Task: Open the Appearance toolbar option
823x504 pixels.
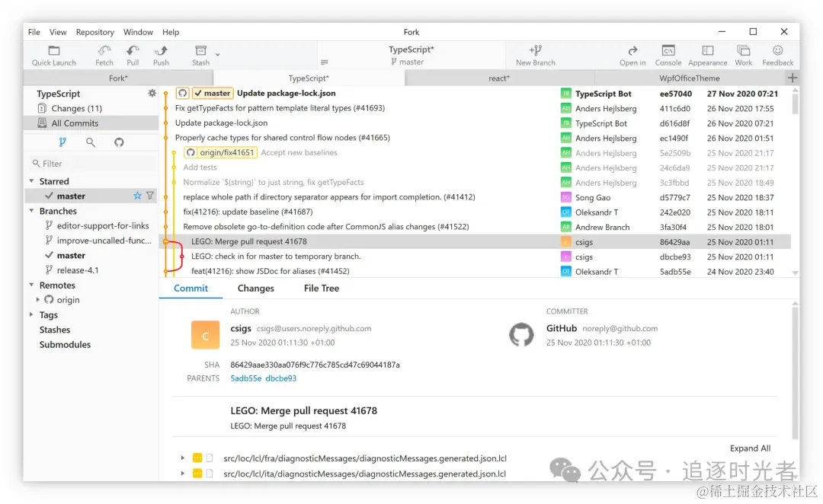Action: pos(707,56)
